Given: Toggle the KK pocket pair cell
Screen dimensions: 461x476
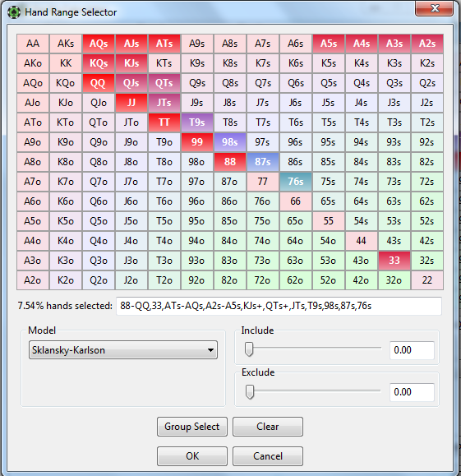Looking at the screenshot, I should (x=66, y=63).
